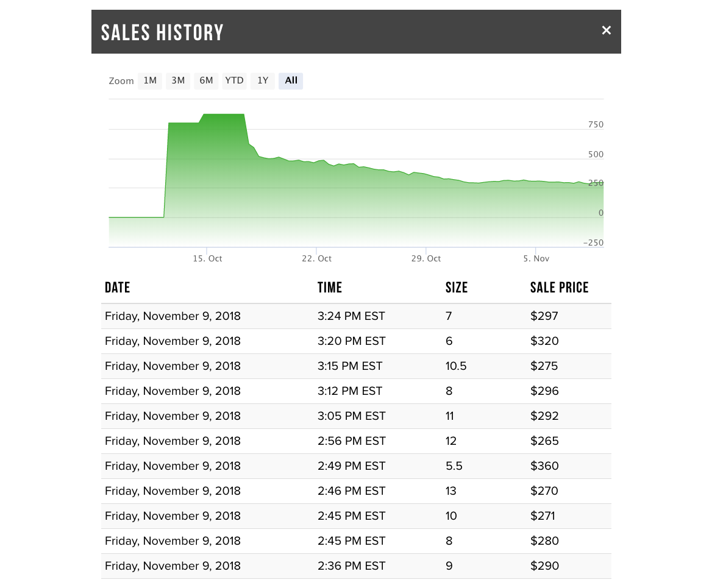Viewport: 712px width, 588px height.
Task: Choose the 1Y zoom button
Action: [263, 80]
